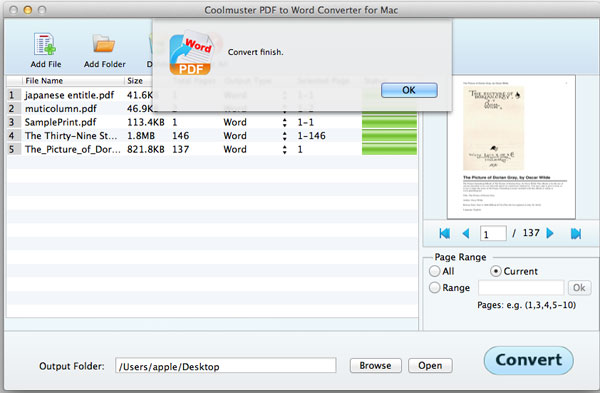Open output type dropdown for The_Picture_of_Dor
Screen dimensions: 600x393
pos(284,149)
